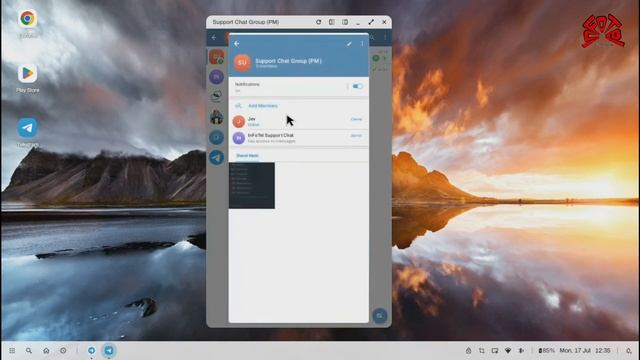
Task: Select the purple chat avatar in sidebar
Action: [x=216, y=77]
